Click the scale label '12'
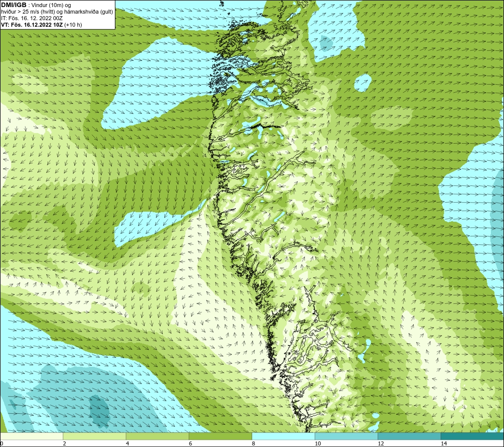The width and height of the screenshot is (504, 447). pos(381,443)
